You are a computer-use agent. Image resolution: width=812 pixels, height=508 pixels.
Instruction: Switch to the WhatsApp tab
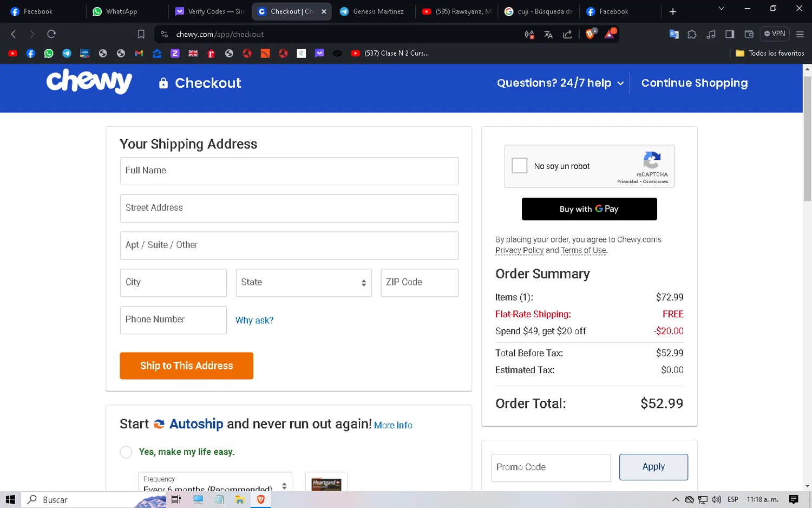[x=127, y=11]
